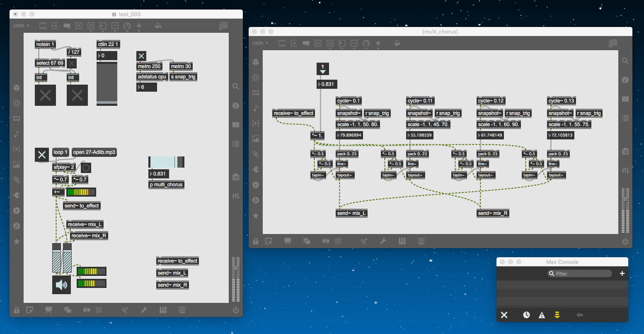The width and height of the screenshot is (644, 334).
Task: Open the mixer sliders icon in test_003 sidebar
Action: tap(236, 196)
